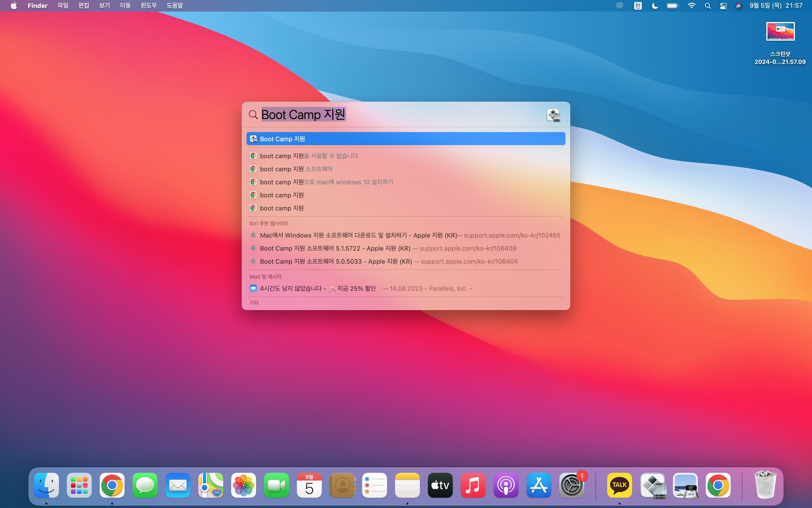The image size is (812, 508).
Task: Launch Messages from the Dock
Action: pos(145,485)
